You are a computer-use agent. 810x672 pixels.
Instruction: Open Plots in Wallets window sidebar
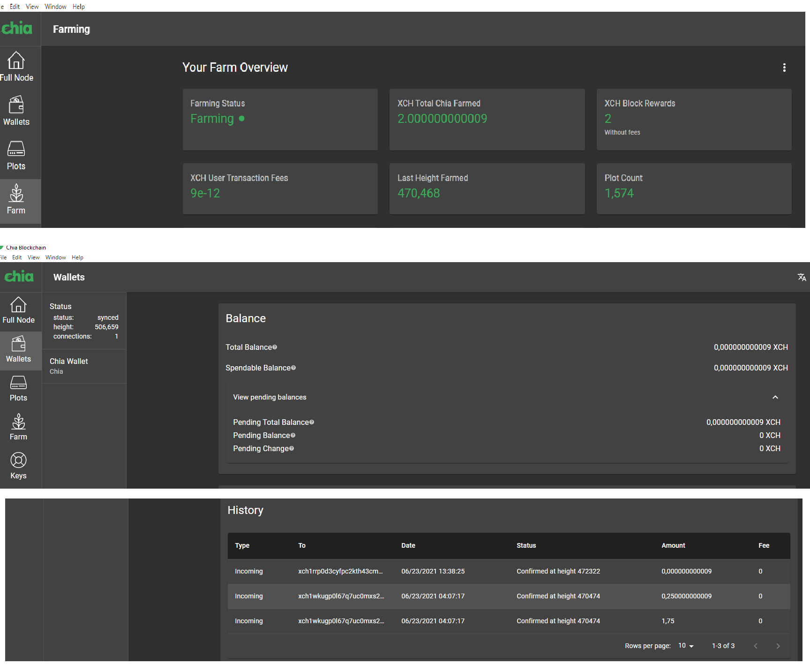(19, 389)
